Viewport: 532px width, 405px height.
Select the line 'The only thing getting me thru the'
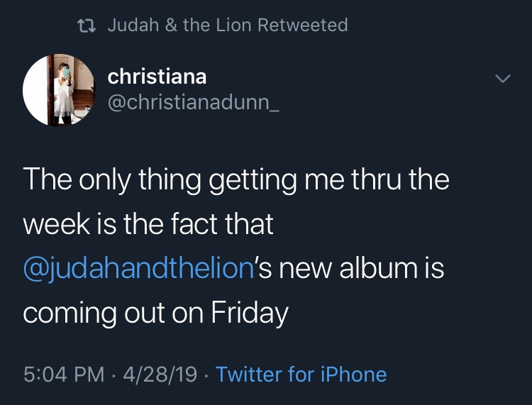pos(236,180)
